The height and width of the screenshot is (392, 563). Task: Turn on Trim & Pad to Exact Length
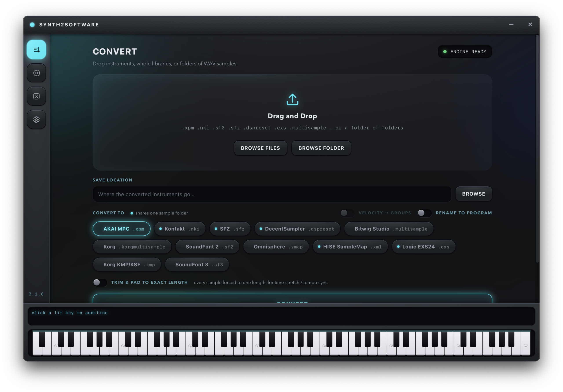click(100, 283)
